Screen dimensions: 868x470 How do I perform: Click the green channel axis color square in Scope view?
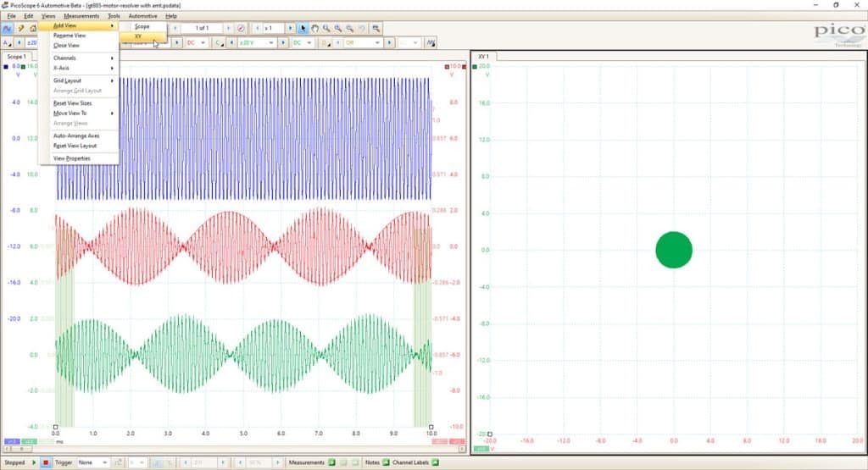(x=23, y=66)
